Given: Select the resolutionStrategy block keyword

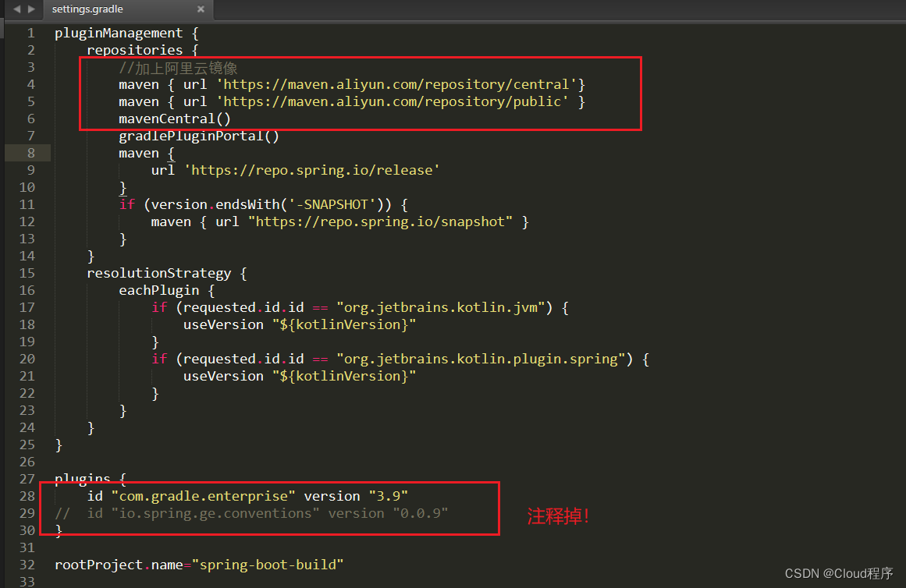Looking at the screenshot, I should [x=159, y=272].
